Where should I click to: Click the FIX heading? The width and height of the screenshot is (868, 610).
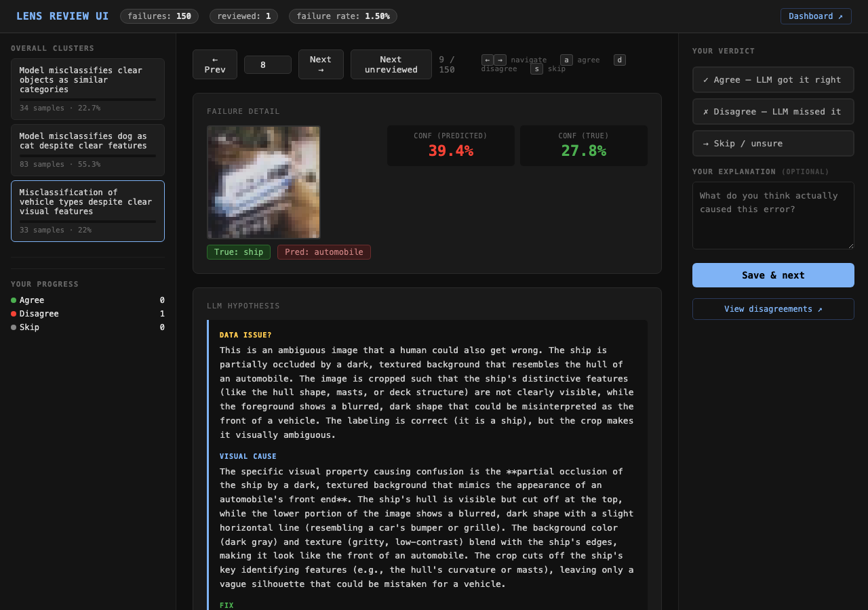coord(226,605)
